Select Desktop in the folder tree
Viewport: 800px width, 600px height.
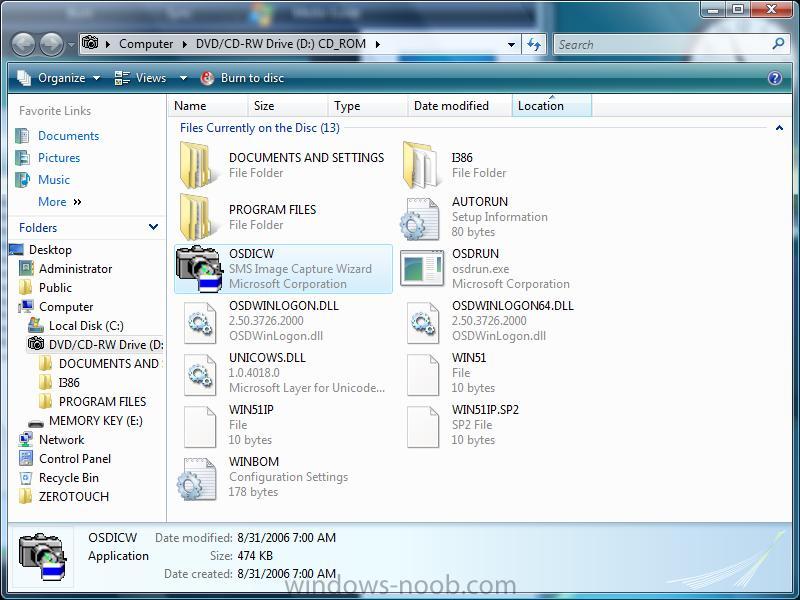[x=50, y=249]
